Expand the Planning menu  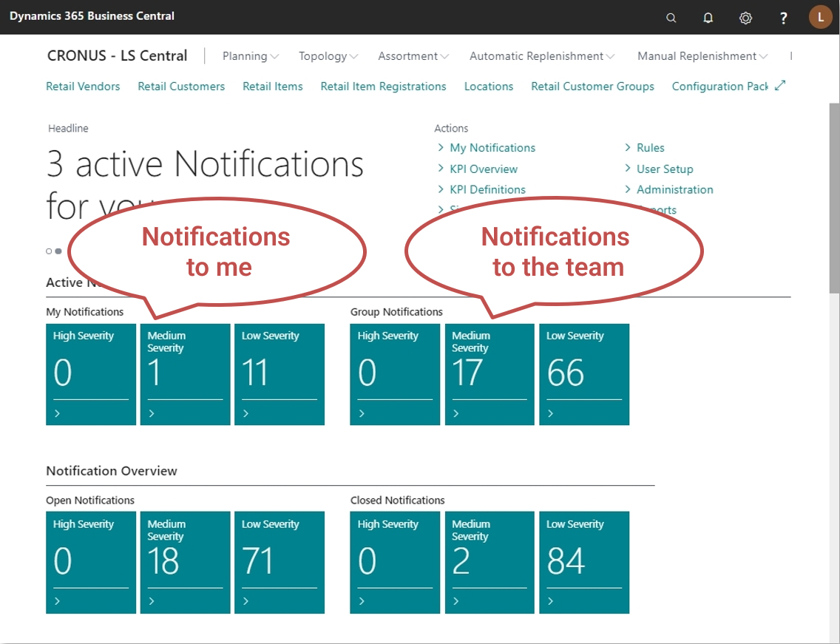click(250, 55)
